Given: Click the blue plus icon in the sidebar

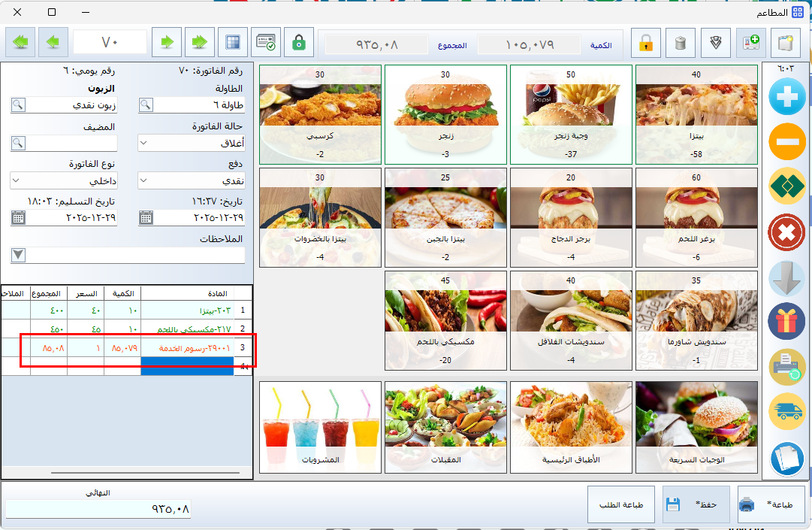Looking at the screenshot, I should pyautogui.click(x=786, y=98).
